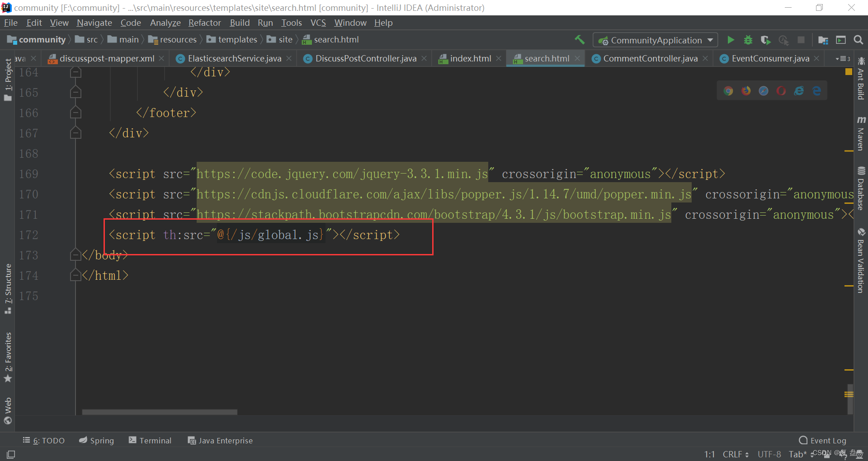Change UTF-8 file encoding in status bar
868x461 pixels.
(769, 454)
